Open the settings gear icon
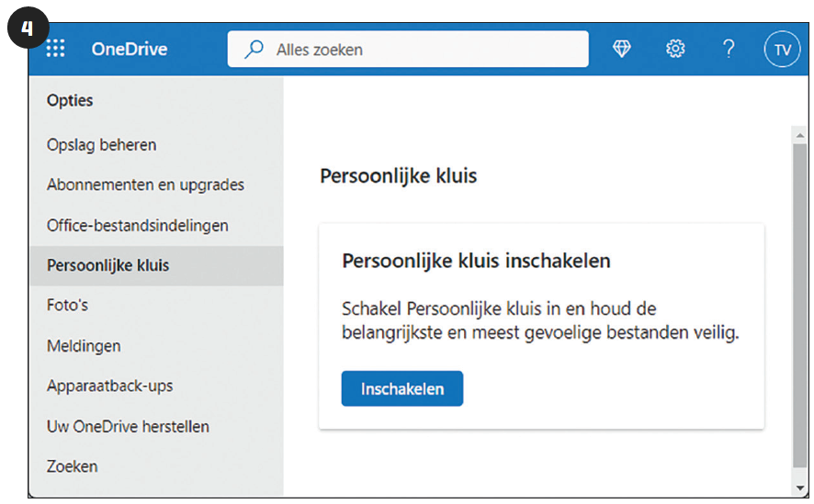 675,49
